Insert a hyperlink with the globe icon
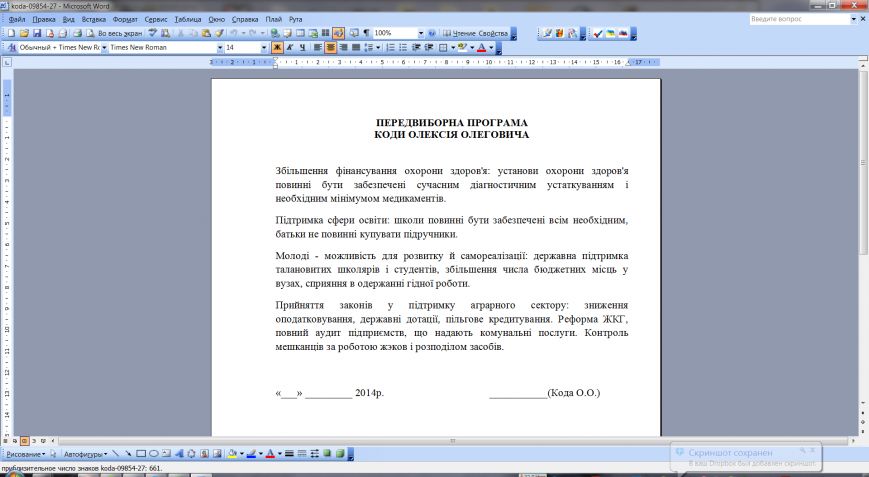869x477 pixels. click(x=274, y=33)
